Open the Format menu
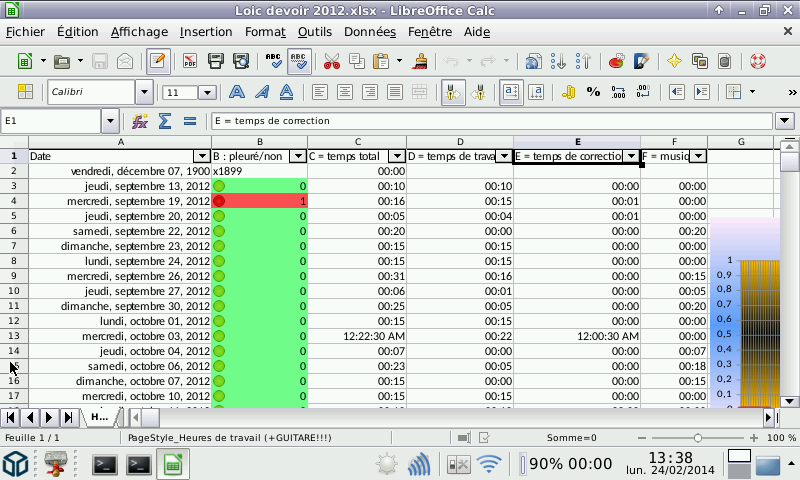The image size is (800, 480). coord(265,32)
